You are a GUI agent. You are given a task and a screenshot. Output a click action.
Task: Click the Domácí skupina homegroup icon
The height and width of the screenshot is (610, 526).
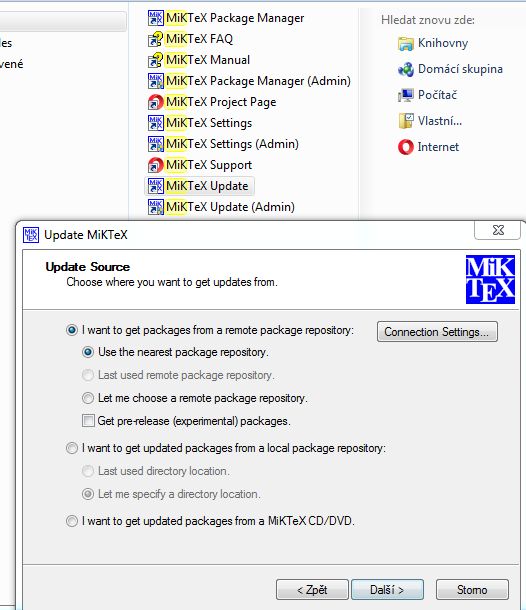click(x=405, y=70)
